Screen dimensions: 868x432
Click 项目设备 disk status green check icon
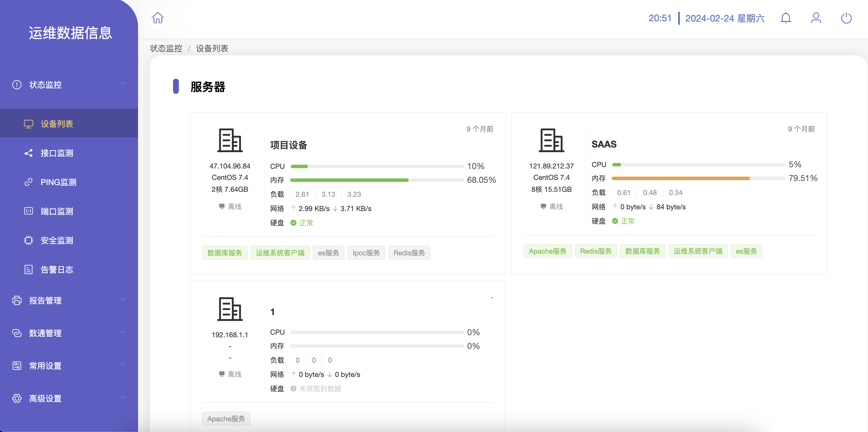293,223
